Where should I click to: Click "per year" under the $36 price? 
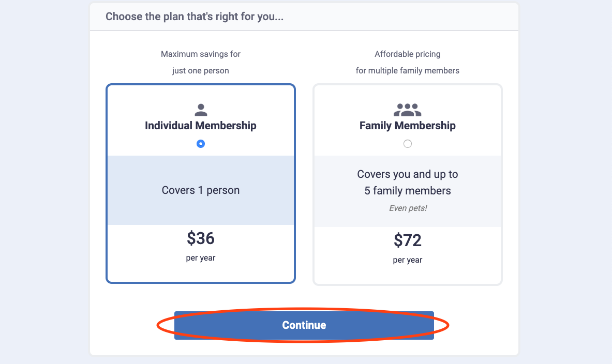click(x=201, y=258)
